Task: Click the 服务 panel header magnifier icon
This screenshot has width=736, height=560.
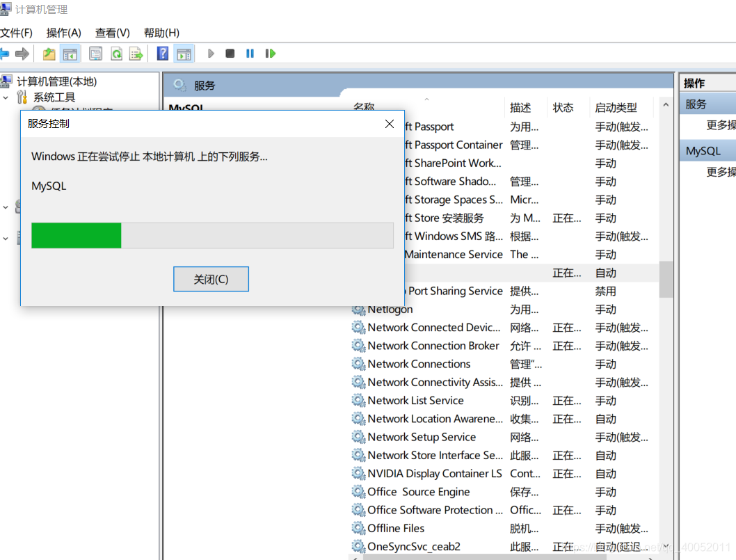Action: click(179, 86)
